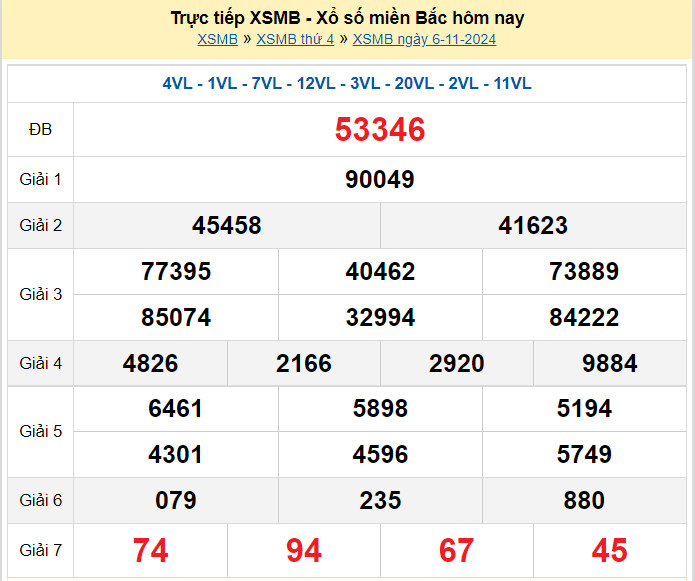Screen dimensions: 695x581
Task: Click the Giải 2 row label
Action: click(40, 225)
